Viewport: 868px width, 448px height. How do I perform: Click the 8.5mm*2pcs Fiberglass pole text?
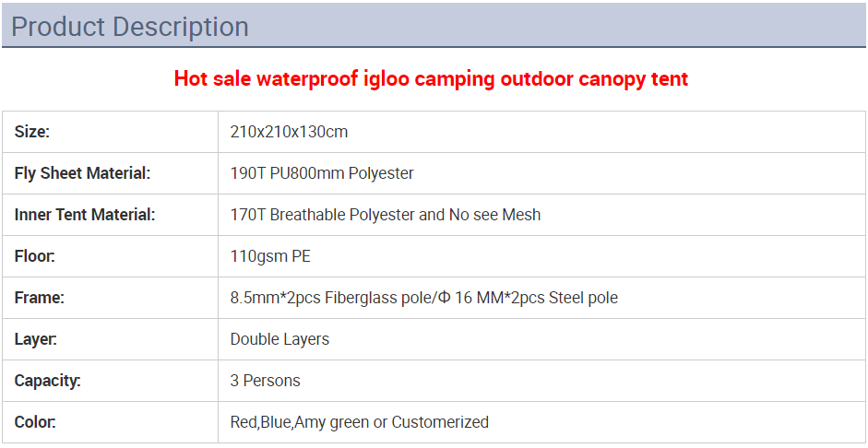tap(332, 298)
